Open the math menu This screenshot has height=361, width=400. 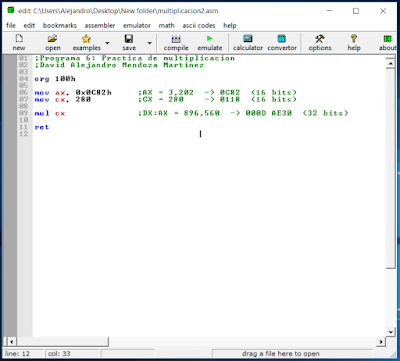point(166,25)
